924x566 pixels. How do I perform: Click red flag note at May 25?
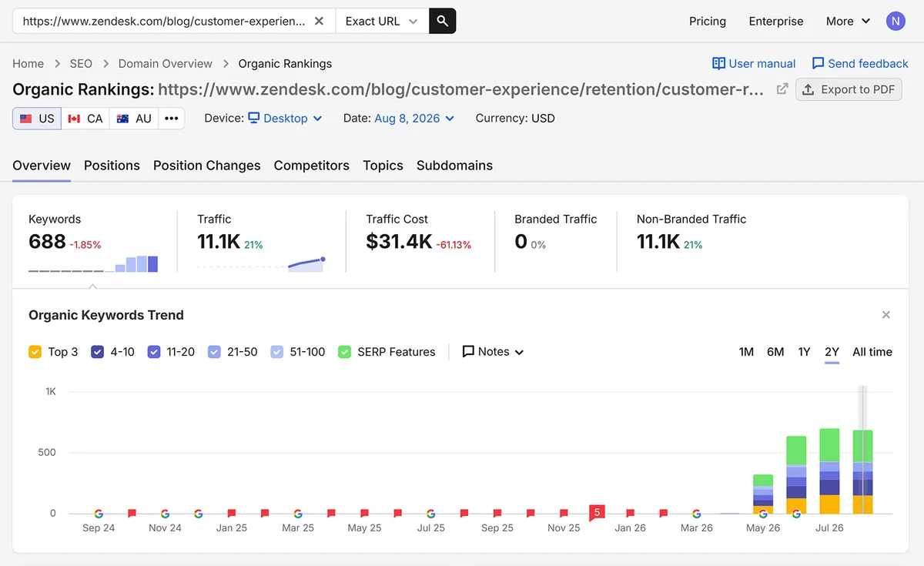[x=364, y=513]
